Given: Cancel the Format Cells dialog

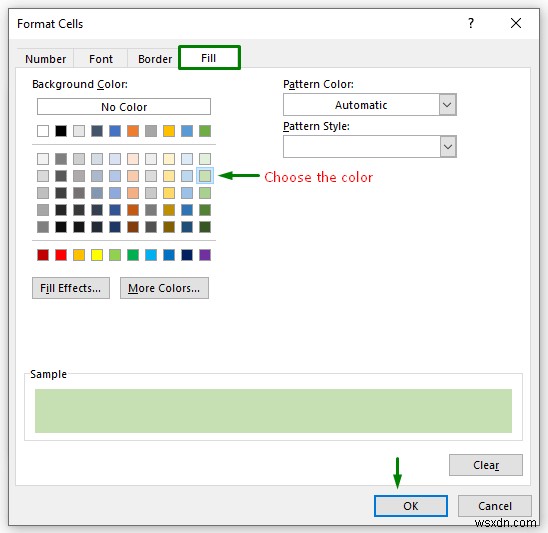Looking at the screenshot, I should (x=495, y=506).
